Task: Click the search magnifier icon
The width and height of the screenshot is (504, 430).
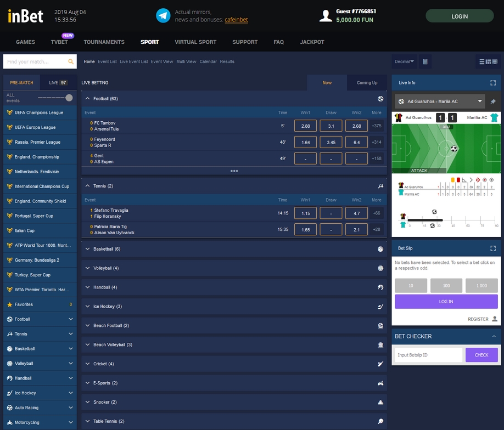Action: pyautogui.click(x=71, y=61)
